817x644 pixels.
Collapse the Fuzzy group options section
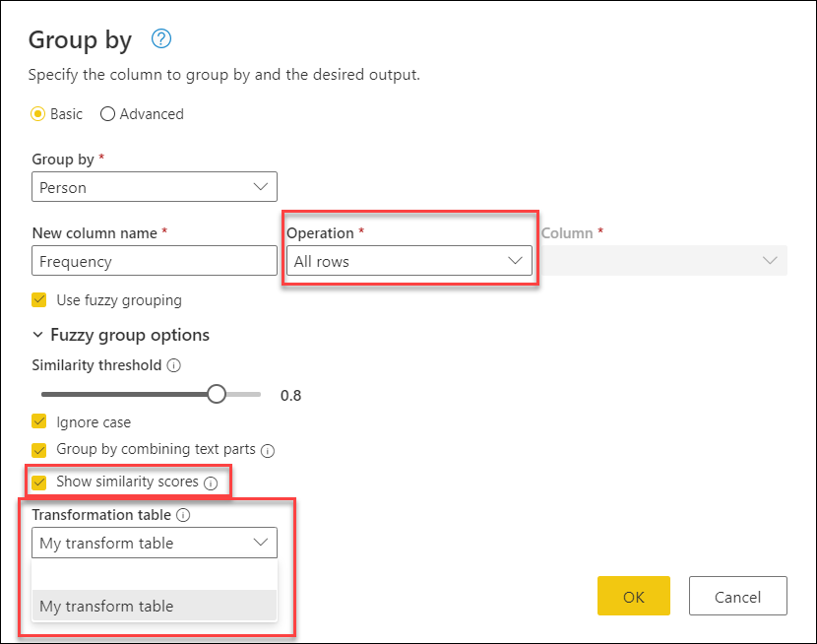coord(37,335)
